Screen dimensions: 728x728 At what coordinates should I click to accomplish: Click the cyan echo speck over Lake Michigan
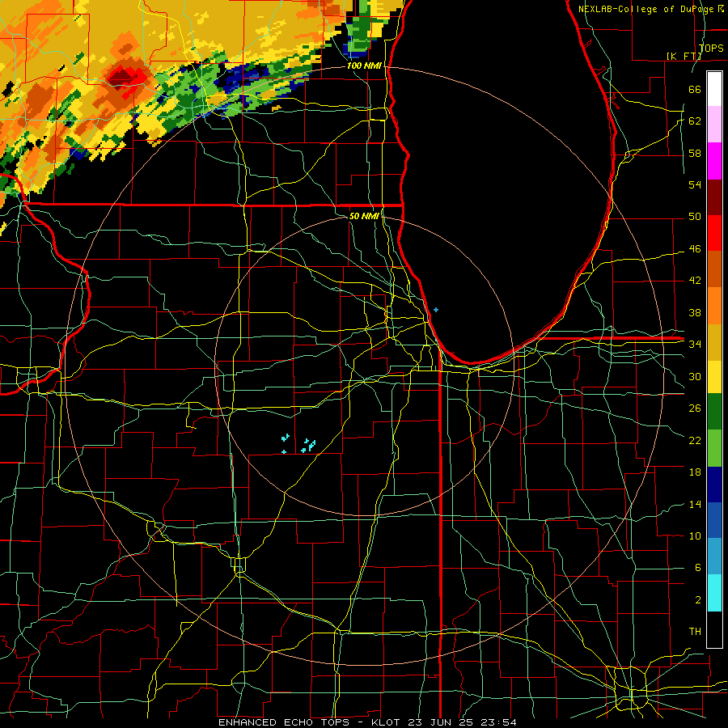tap(435, 310)
